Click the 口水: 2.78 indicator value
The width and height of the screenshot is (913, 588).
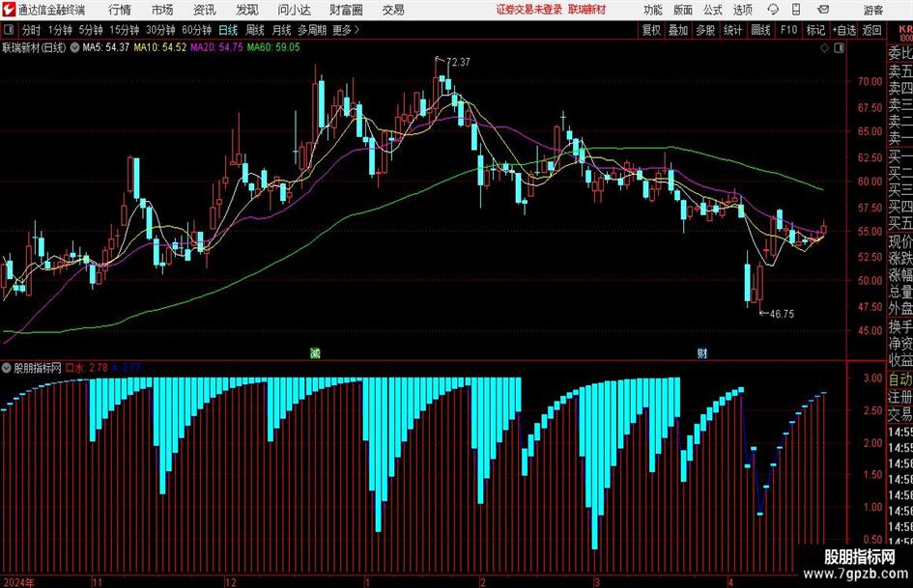(x=87, y=368)
